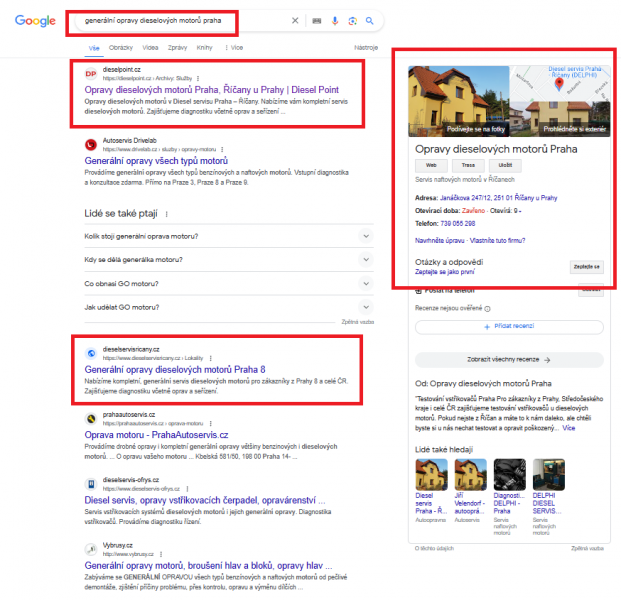Image resolution: width=621 pixels, height=600 pixels.
Task: Open Diagnostika DELPHI Praha engine thumbnail
Action: [510, 474]
